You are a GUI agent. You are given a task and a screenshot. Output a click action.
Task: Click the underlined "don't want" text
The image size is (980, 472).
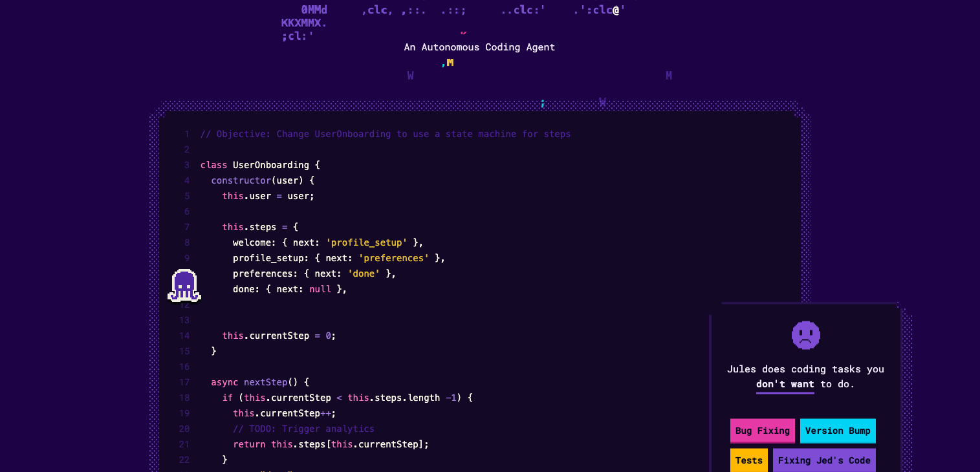(x=785, y=384)
